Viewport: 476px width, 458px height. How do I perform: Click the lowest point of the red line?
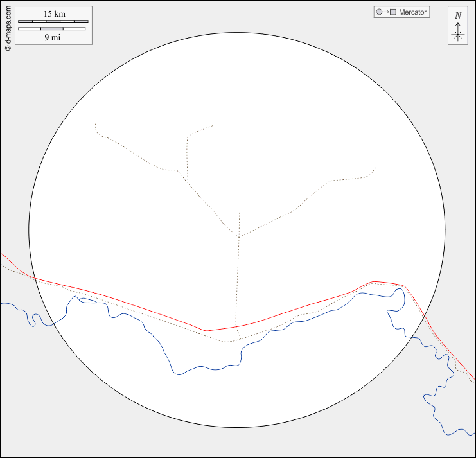pyautogui.click(x=206, y=330)
